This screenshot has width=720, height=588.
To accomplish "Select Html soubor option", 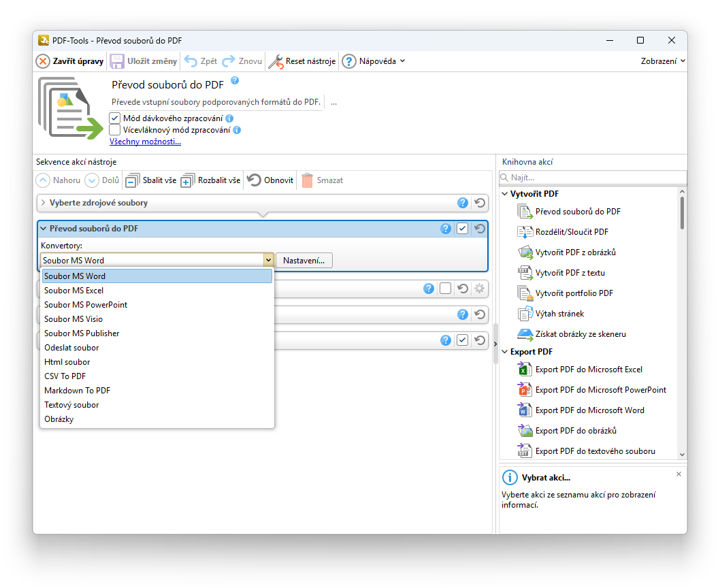I will coord(157,362).
